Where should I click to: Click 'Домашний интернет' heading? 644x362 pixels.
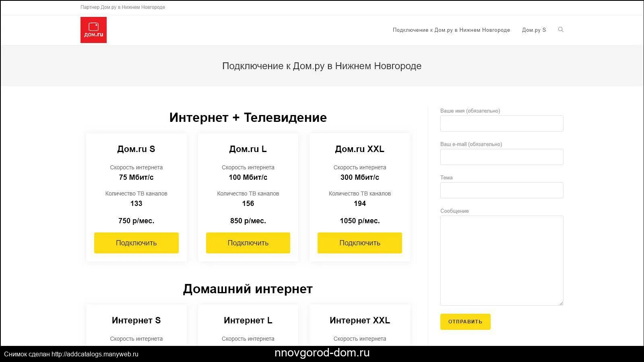(248, 289)
